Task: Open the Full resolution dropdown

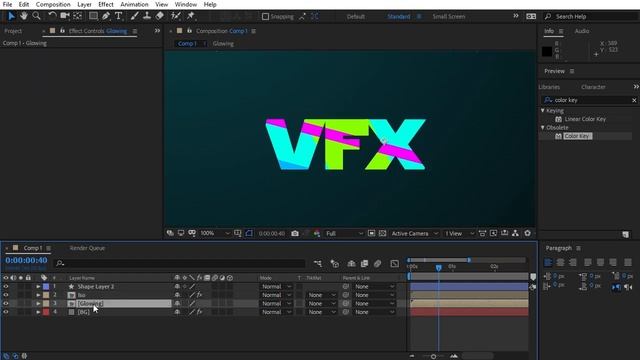Action: [x=344, y=233]
